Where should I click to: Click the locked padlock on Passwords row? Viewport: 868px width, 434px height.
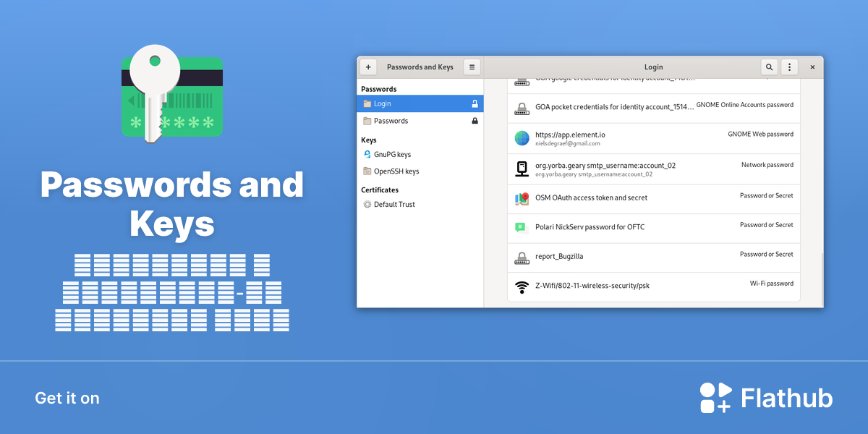click(x=475, y=121)
